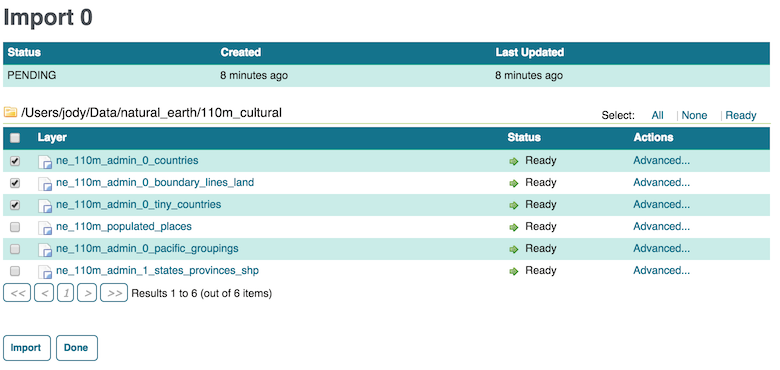Click the layer icon for ne_110m_populated_places
This screenshot has width=780, height=370.
pos(45,227)
